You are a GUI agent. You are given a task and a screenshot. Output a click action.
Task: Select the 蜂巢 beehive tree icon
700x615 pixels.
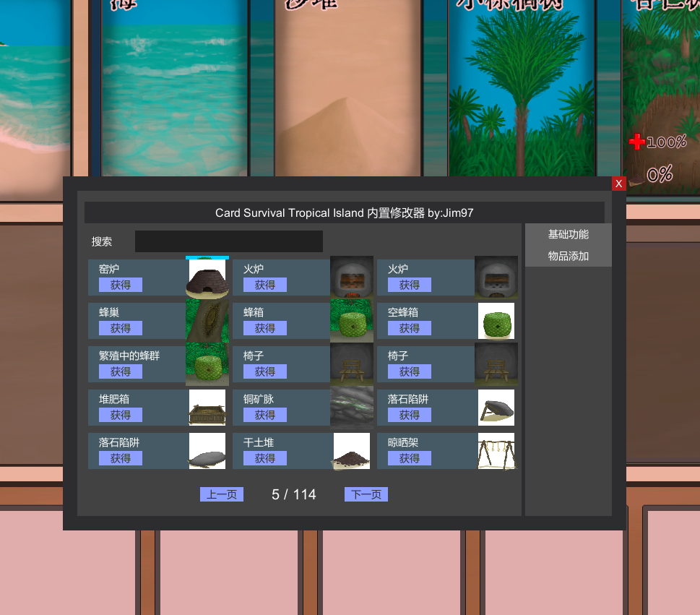tap(207, 321)
